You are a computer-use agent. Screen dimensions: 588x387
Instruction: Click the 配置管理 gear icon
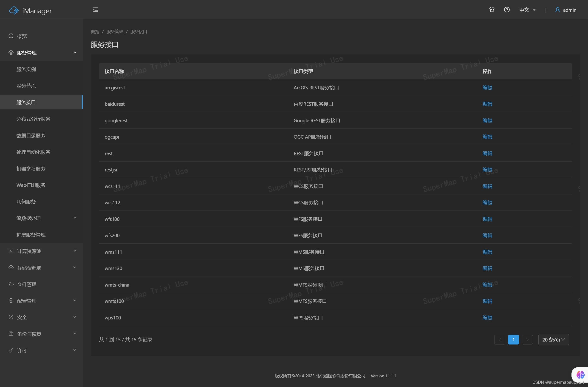pyautogui.click(x=11, y=301)
